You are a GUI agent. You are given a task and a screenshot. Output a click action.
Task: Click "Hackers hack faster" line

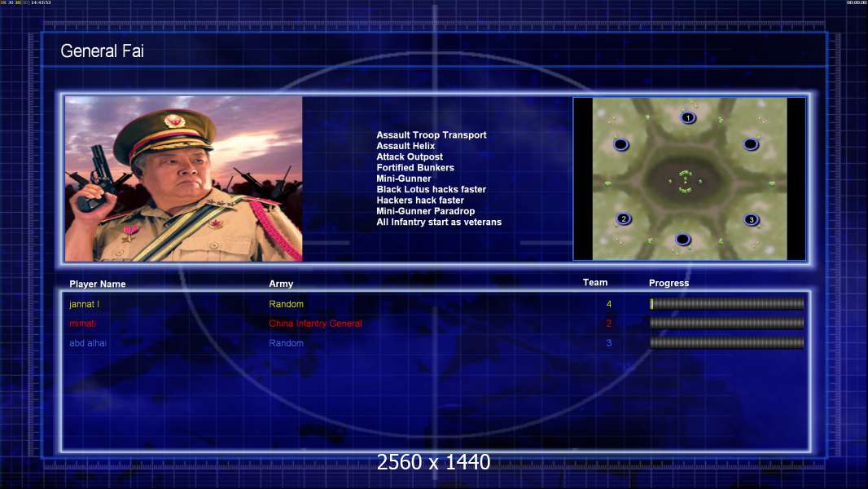click(420, 200)
